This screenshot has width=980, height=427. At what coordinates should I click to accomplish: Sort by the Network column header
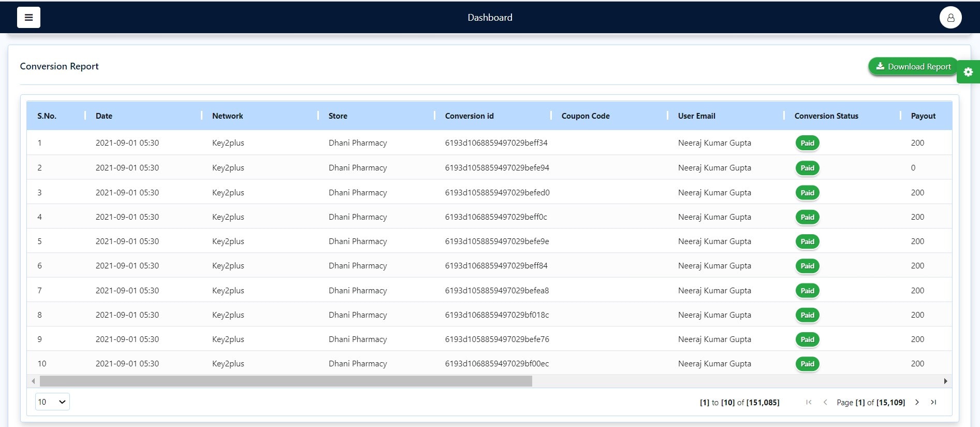[x=227, y=116]
